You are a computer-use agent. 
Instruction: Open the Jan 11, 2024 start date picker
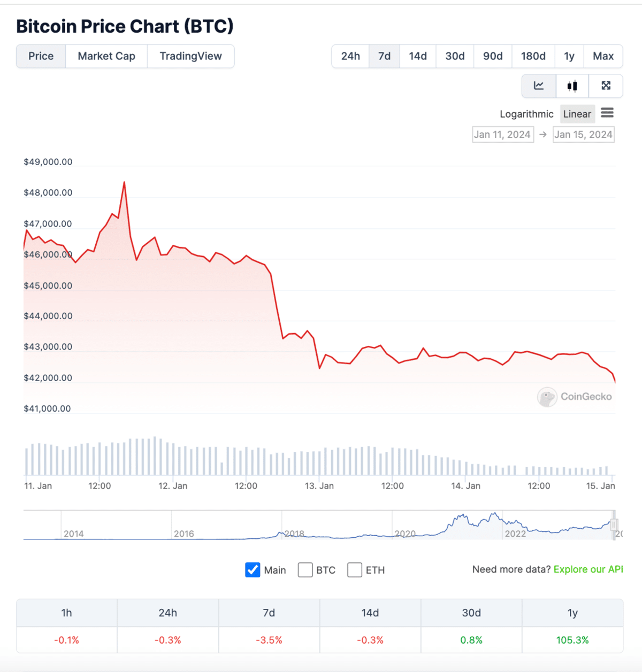tap(502, 134)
